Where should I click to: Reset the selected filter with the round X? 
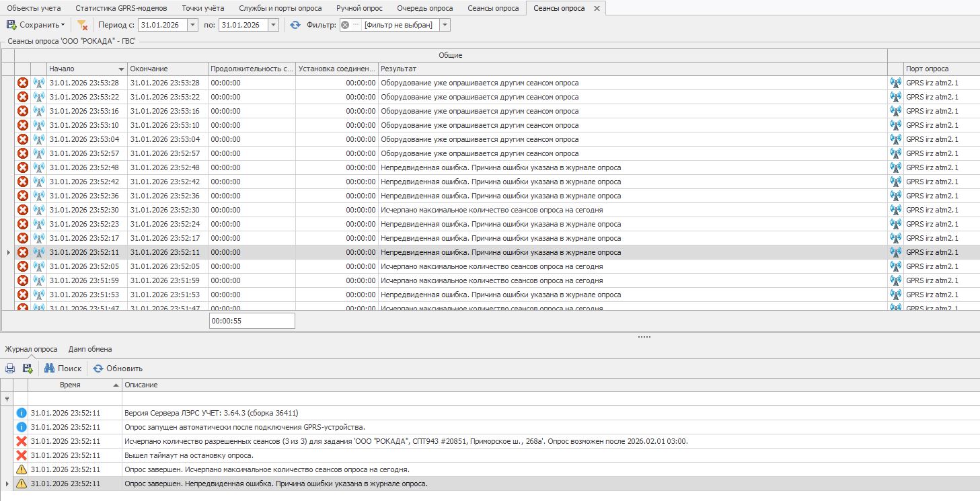click(x=345, y=25)
